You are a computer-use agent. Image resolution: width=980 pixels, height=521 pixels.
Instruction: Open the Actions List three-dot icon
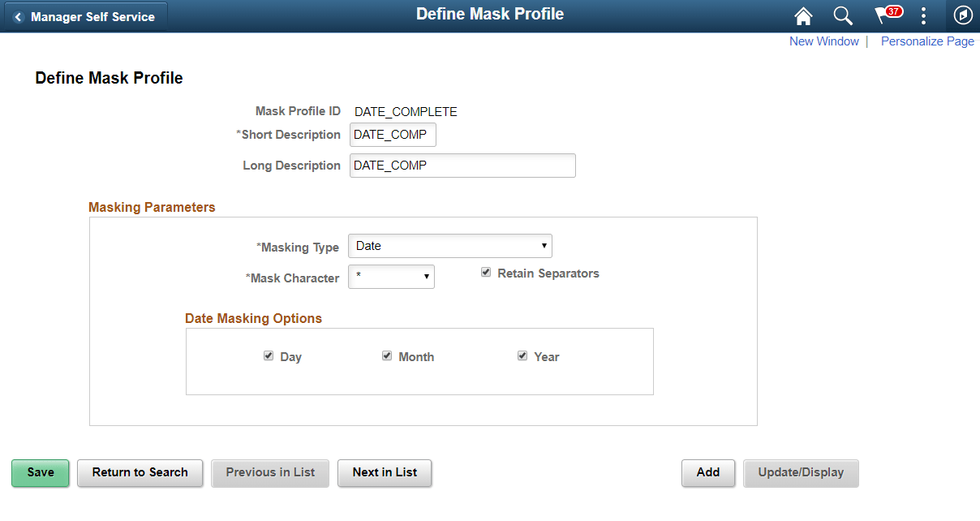coord(923,15)
